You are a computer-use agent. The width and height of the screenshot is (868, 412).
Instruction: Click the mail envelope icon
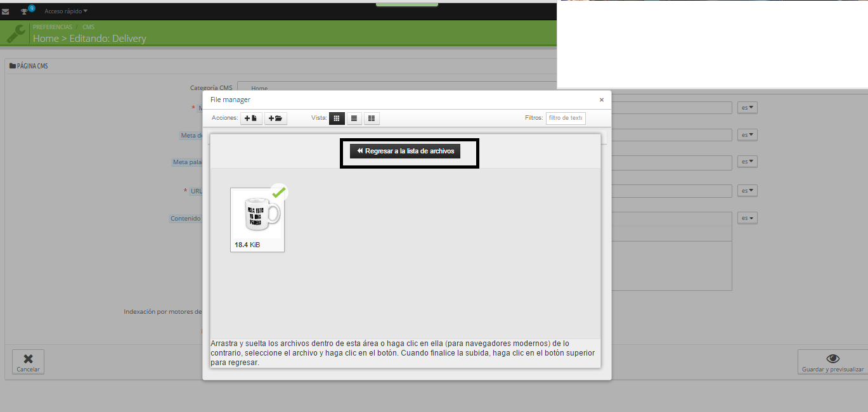pos(6,11)
